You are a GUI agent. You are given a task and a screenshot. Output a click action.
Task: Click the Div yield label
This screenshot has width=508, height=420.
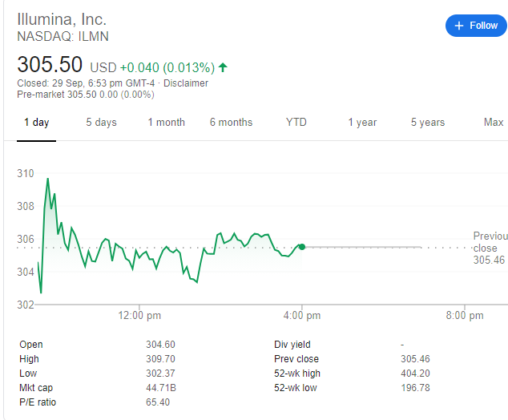coord(292,344)
